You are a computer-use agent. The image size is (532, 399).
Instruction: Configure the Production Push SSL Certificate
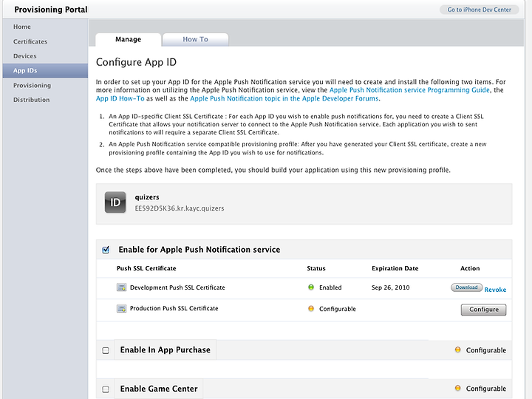pos(483,310)
